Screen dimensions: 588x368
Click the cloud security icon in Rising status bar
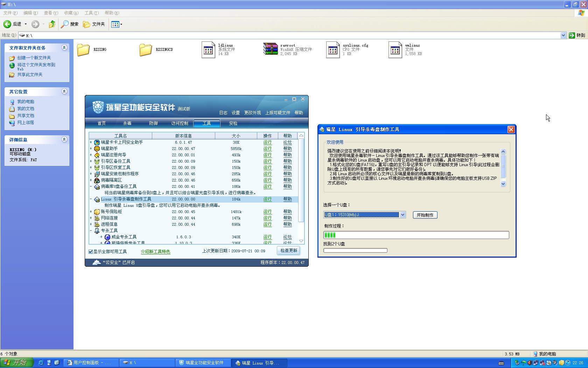(97, 262)
